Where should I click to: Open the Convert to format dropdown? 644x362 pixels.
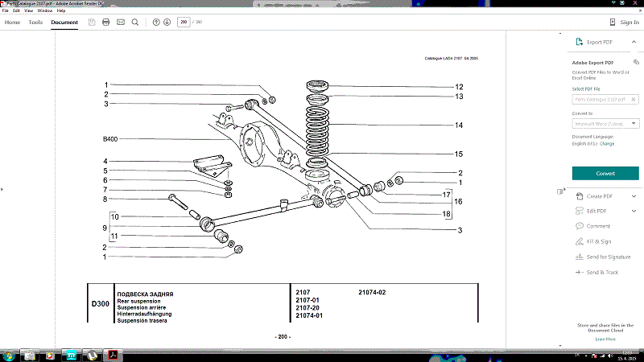point(605,124)
